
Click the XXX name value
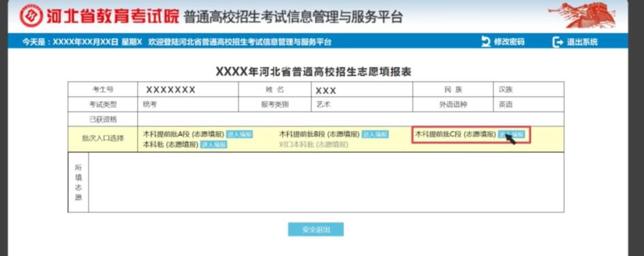[326, 91]
